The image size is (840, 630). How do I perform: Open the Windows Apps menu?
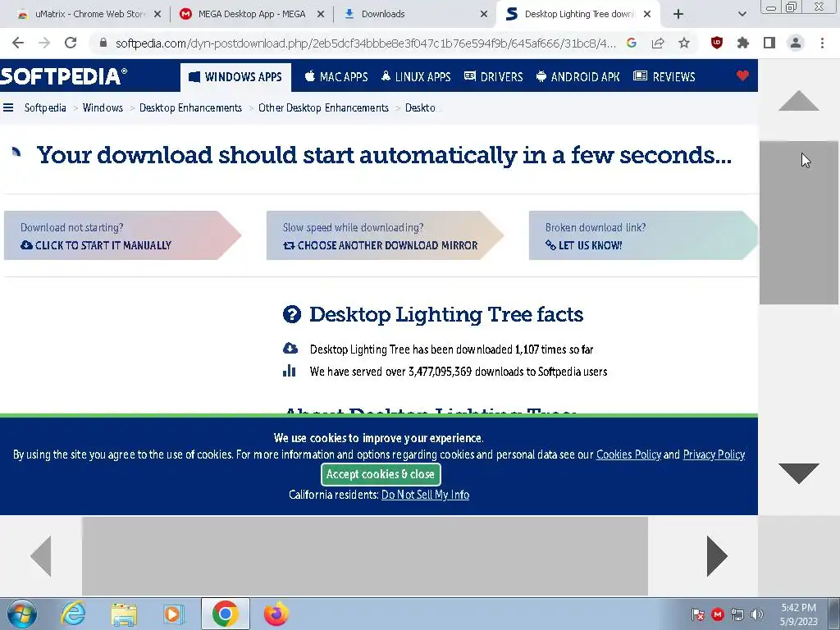click(235, 76)
